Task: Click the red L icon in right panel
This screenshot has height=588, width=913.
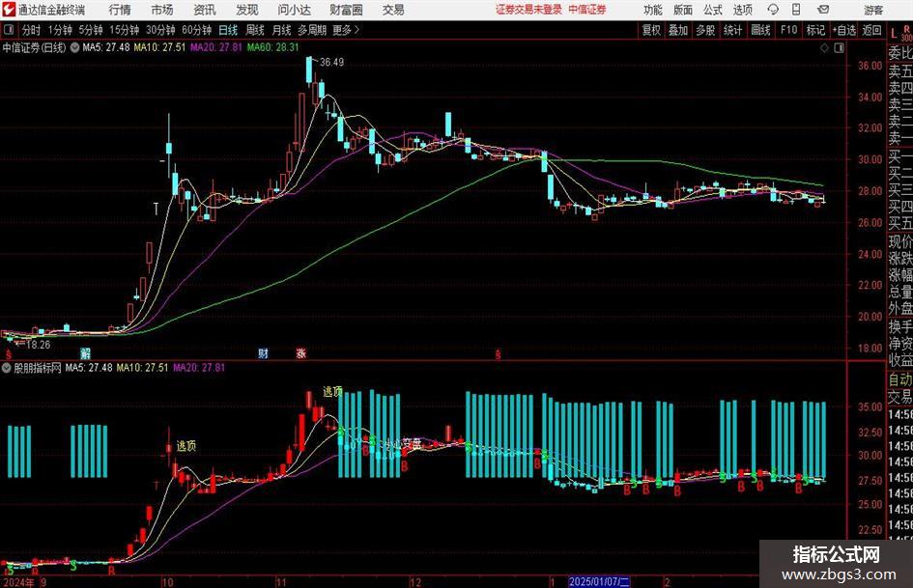Action: (x=894, y=34)
